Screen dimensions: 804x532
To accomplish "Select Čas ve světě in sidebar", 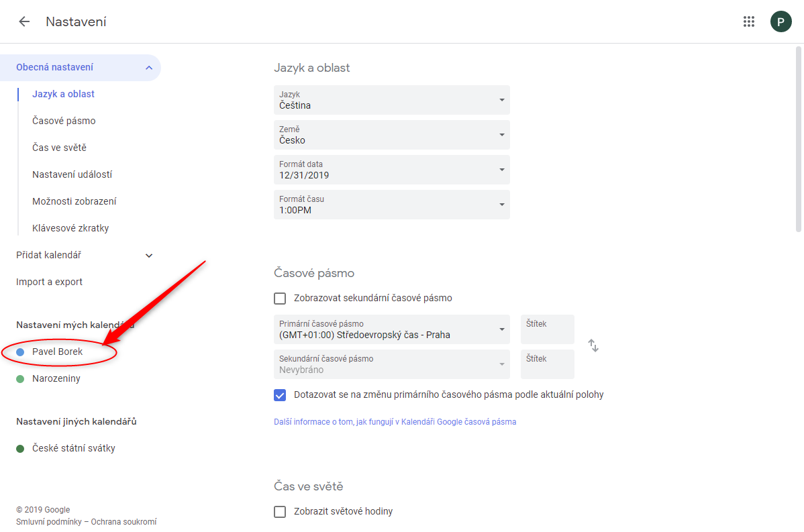I will pyautogui.click(x=60, y=148).
